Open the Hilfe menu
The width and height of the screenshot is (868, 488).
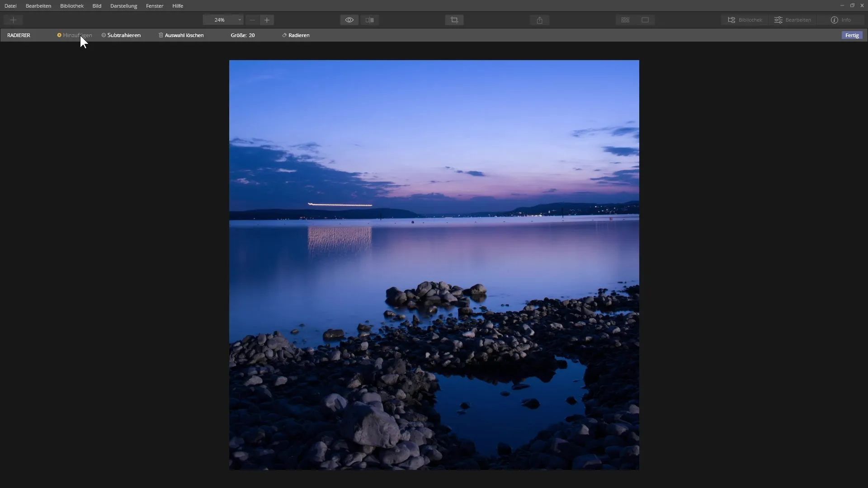click(178, 6)
